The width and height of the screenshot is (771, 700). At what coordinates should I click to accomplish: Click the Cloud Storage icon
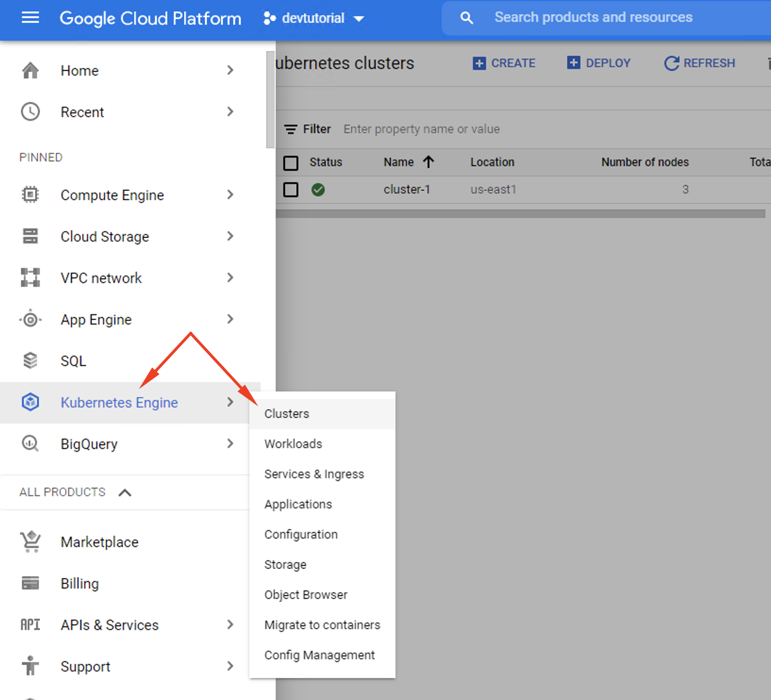tap(30, 236)
